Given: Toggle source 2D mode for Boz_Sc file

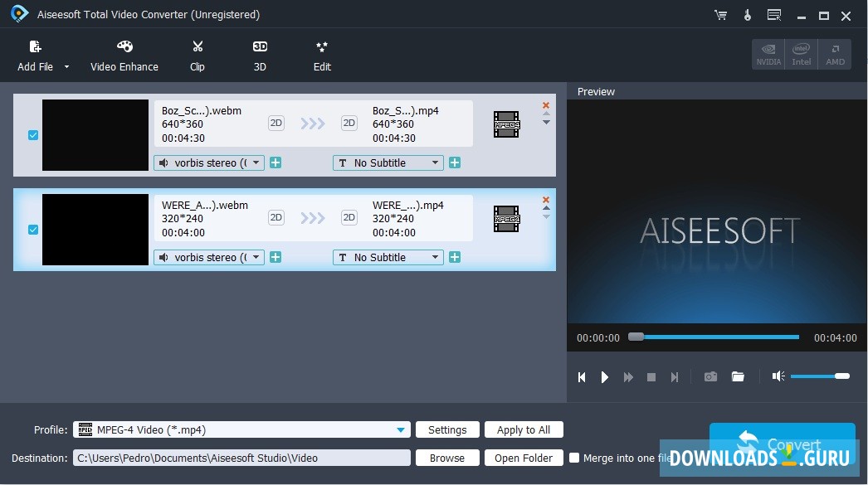Looking at the screenshot, I should 276,123.
